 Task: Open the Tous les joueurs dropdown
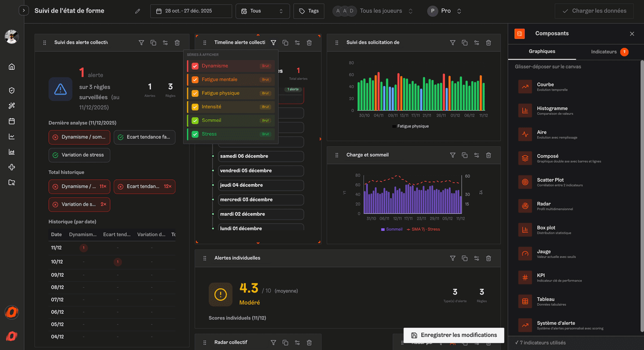pyautogui.click(x=382, y=11)
